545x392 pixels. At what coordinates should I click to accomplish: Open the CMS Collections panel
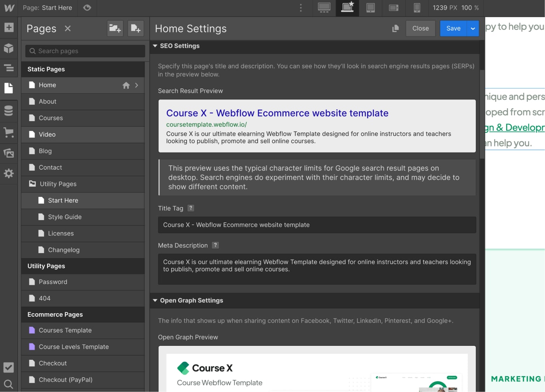click(9, 111)
